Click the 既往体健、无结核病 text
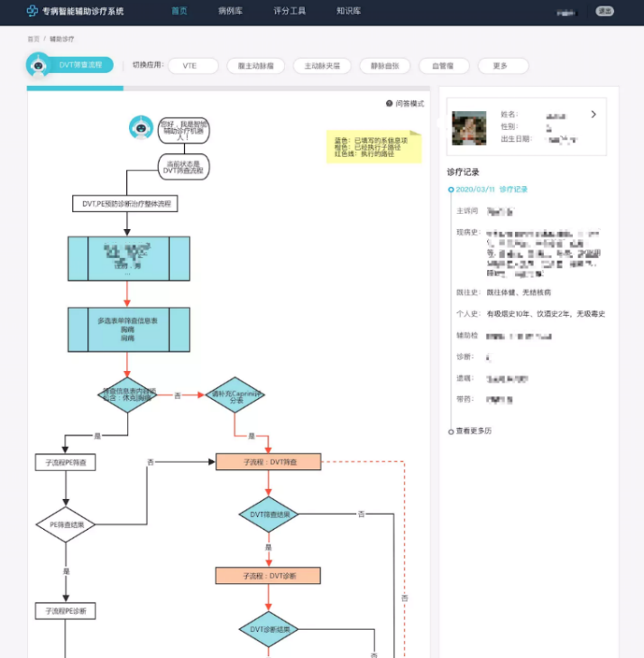This screenshot has height=658, width=644. [519, 292]
